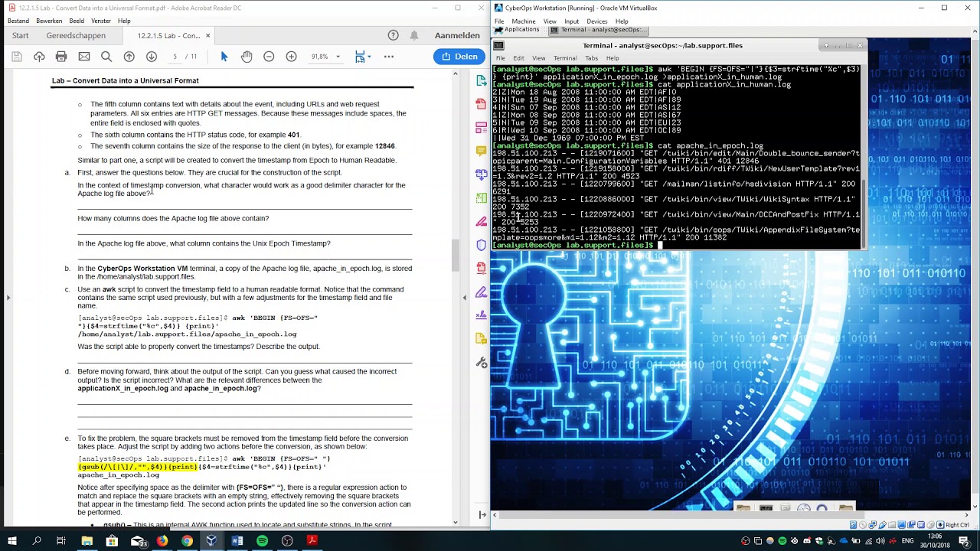Open the find text magnifier in Acrobat

coord(106,57)
